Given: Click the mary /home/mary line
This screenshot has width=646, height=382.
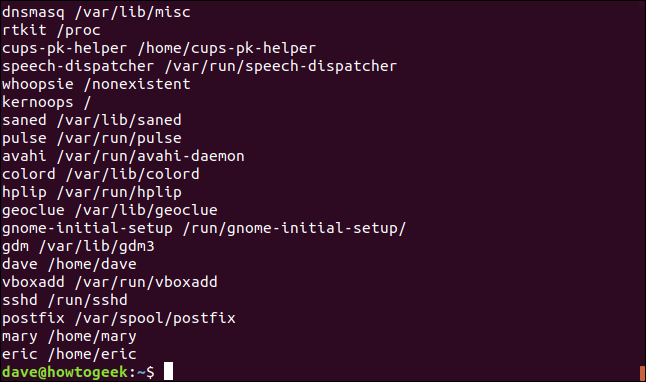Looking at the screenshot, I should [69, 336].
